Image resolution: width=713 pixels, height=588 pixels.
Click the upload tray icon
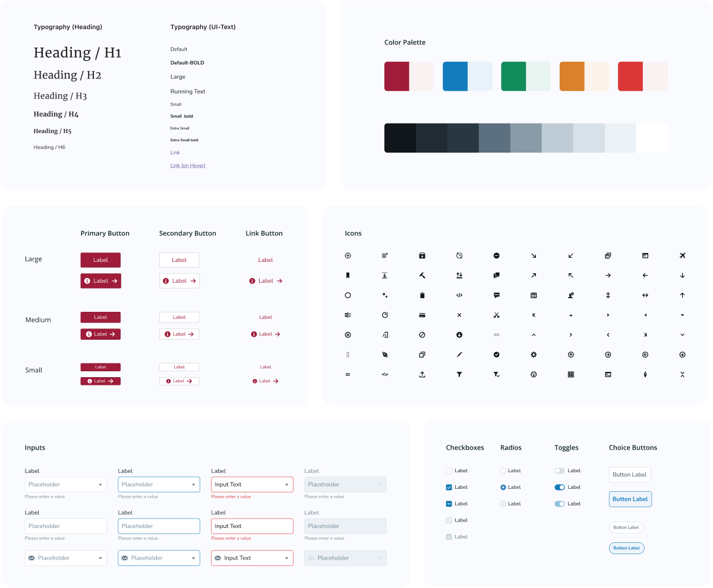422,375
